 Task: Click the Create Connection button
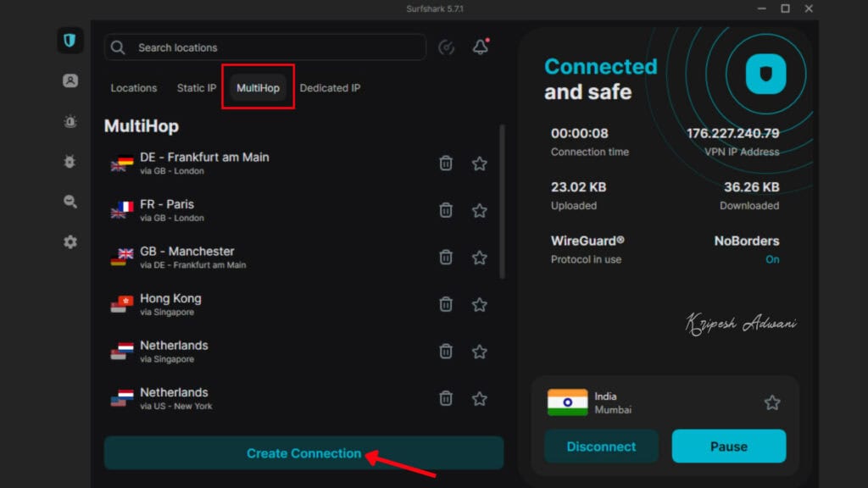(303, 453)
